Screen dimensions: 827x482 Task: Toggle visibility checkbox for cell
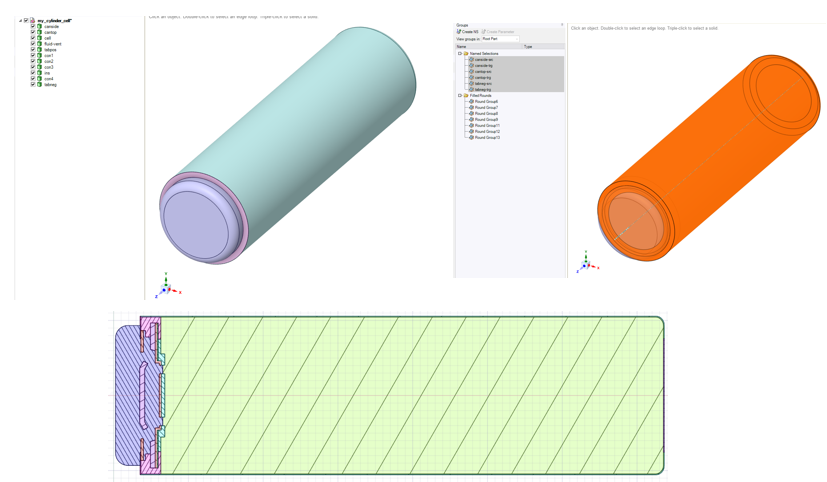coord(33,38)
